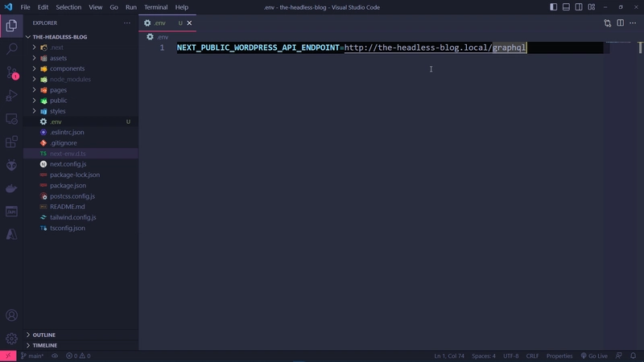The image size is (644, 362).
Task: Open the Remote Explorer view
Action: 11,119
